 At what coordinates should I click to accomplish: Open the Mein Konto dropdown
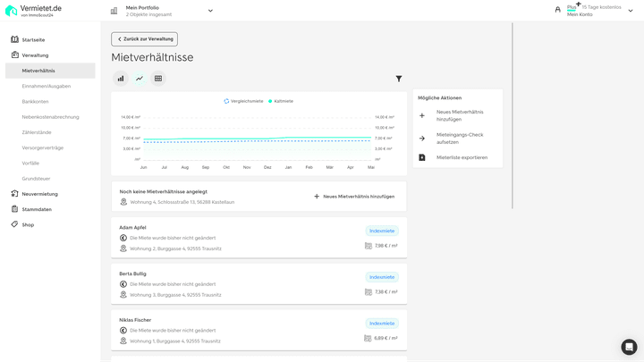(x=631, y=11)
